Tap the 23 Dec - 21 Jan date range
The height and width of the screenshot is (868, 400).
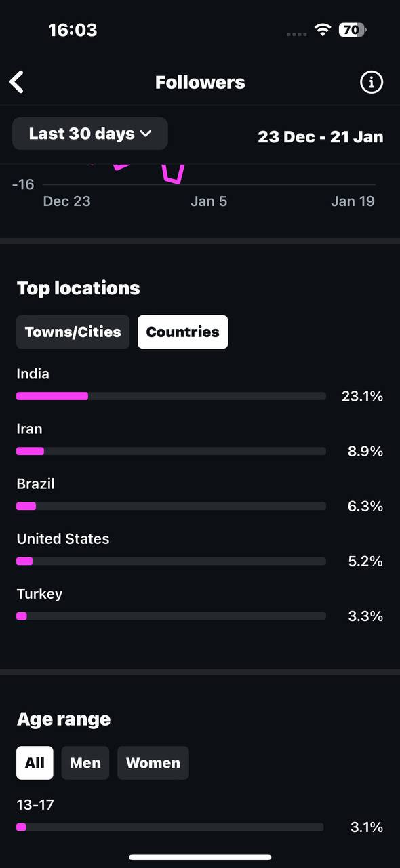[x=321, y=136]
